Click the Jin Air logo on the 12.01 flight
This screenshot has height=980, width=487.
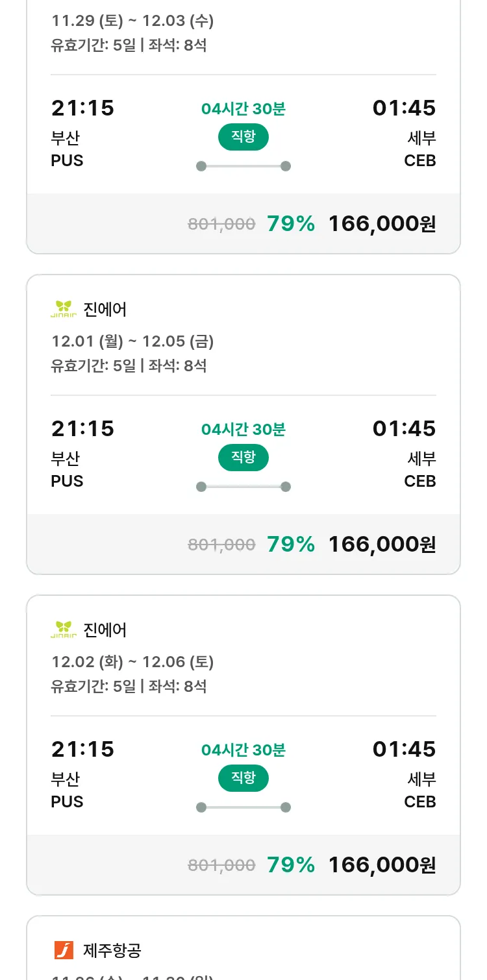[x=64, y=309]
